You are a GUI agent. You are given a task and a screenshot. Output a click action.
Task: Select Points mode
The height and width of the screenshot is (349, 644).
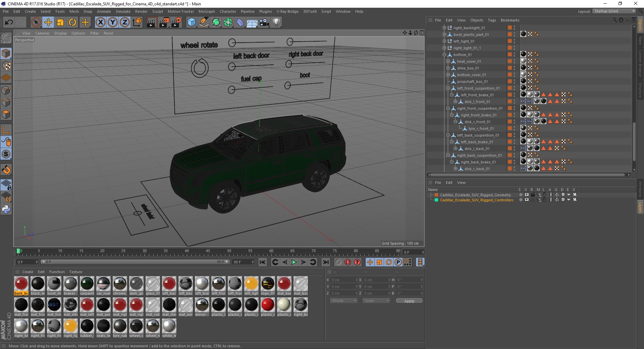click(6, 90)
